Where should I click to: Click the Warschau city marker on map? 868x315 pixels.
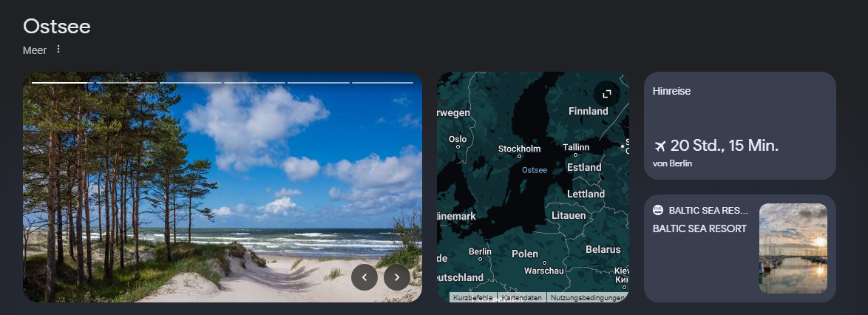pos(544,262)
